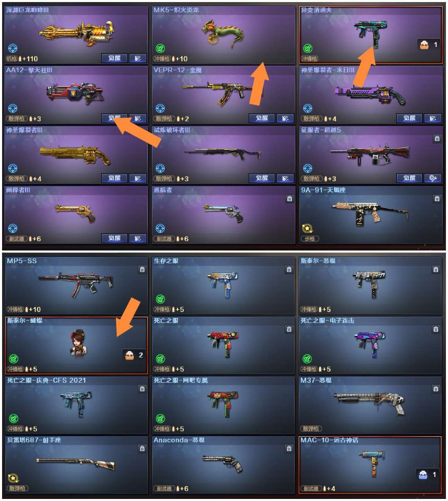Click the bag icon on 斯泰尔-蝴蝶 card
Screen dimensions: 448x501
(130, 355)
